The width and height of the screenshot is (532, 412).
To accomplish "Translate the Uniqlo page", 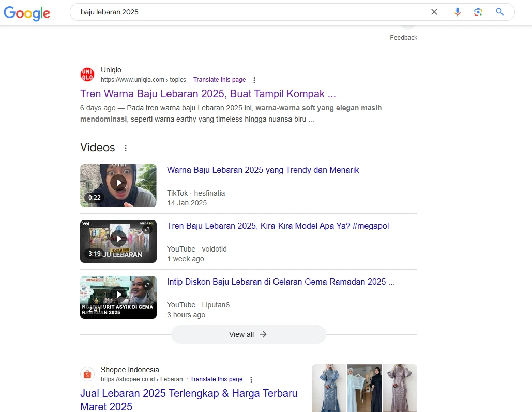I will 219,80.
